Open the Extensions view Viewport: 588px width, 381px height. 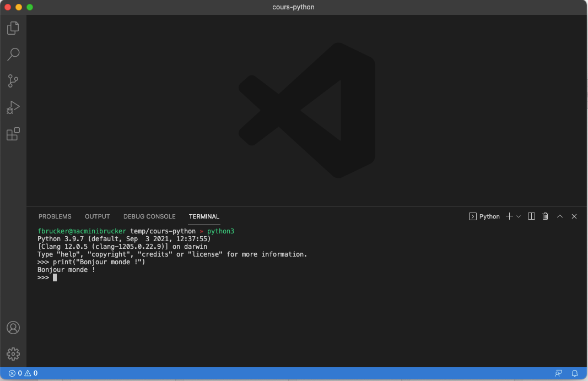(x=13, y=134)
